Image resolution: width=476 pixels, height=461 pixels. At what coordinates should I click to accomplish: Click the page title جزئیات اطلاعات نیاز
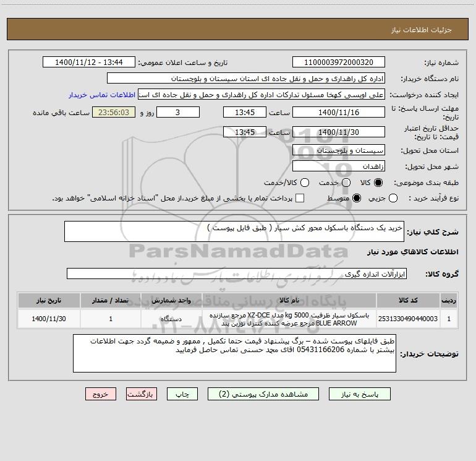point(422,30)
